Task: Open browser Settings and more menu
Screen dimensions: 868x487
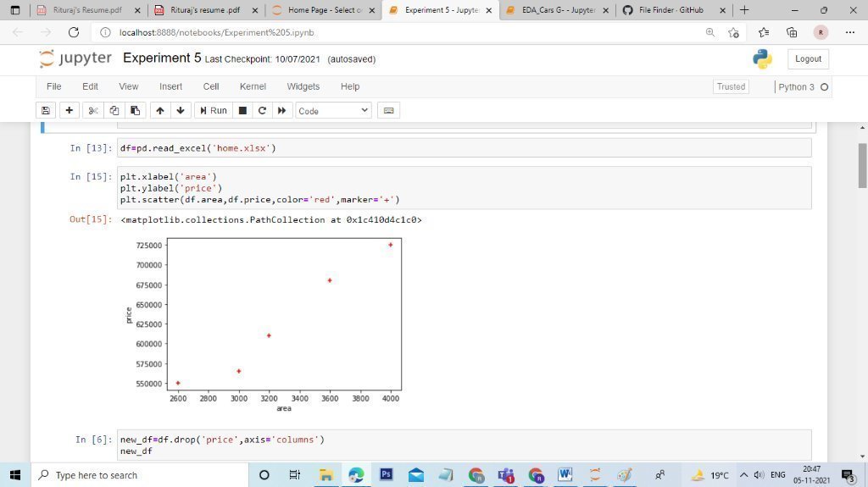Action: (x=849, y=33)
